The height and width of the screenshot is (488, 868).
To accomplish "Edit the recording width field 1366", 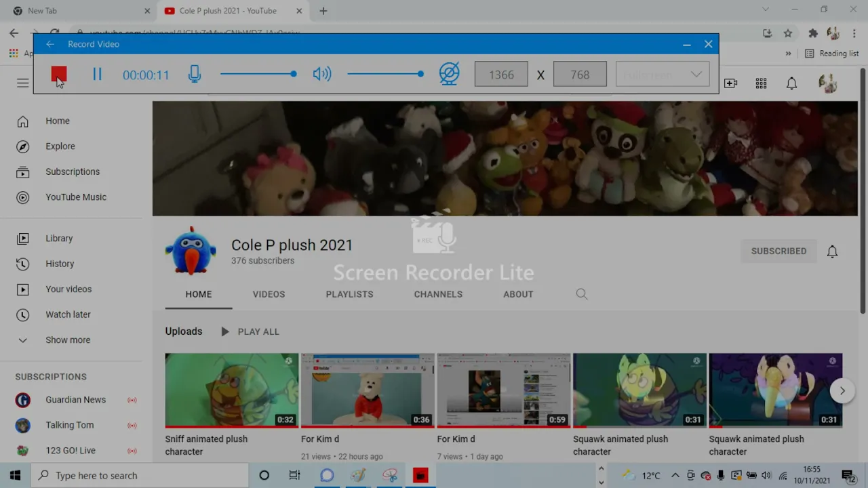I will pos(501,75).
